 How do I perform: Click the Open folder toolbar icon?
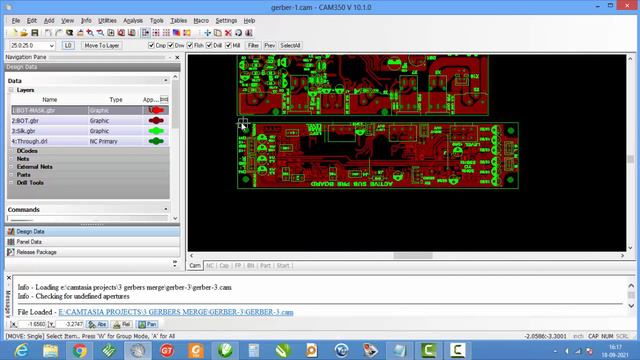coord(24,33)
